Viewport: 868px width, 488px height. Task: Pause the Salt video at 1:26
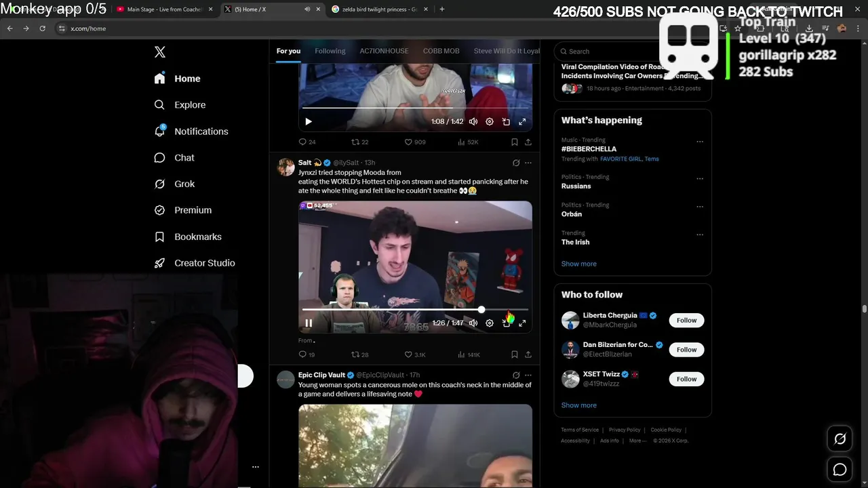309,323
